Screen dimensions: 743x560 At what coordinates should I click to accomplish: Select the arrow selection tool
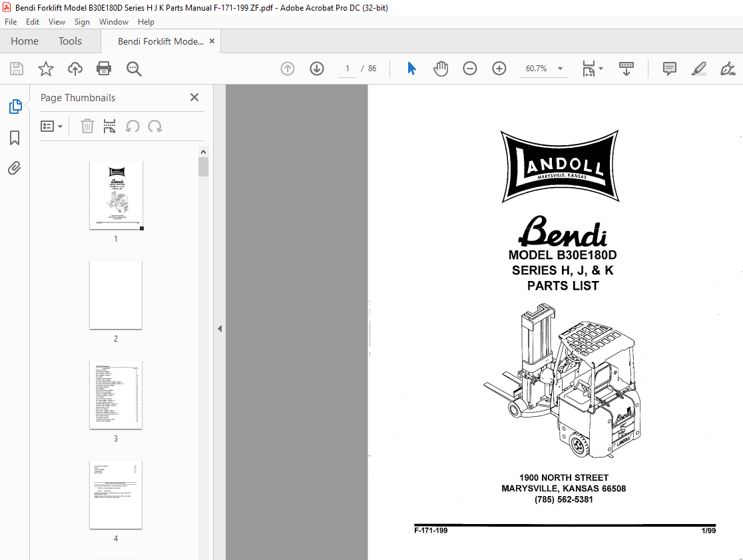411,69
